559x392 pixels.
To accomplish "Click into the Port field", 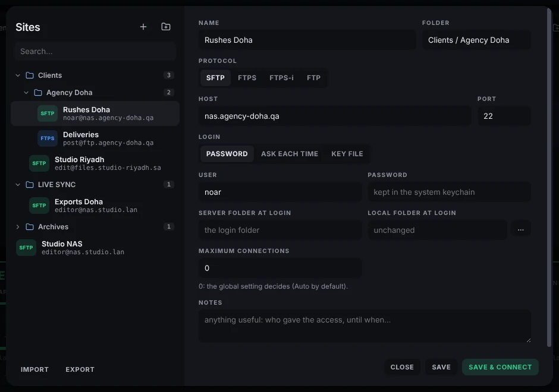I will (504, 116).
